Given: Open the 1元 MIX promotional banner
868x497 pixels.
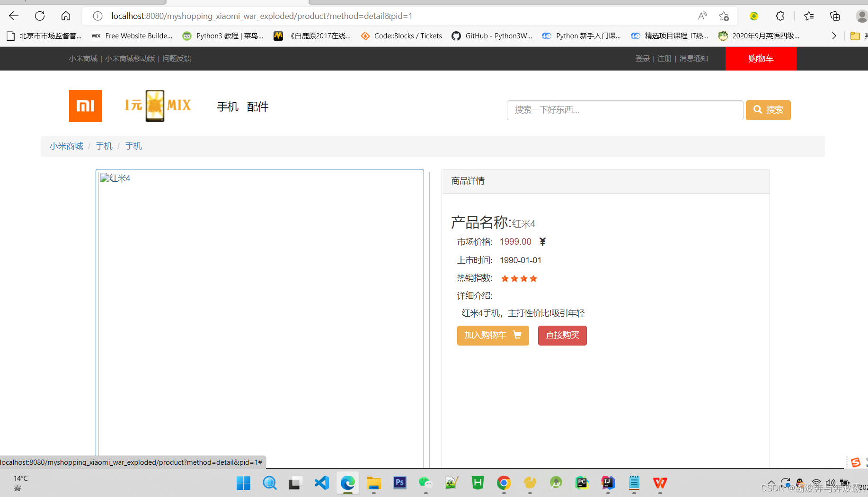Looking at the screenshot, I should click(x=158, y=106).
